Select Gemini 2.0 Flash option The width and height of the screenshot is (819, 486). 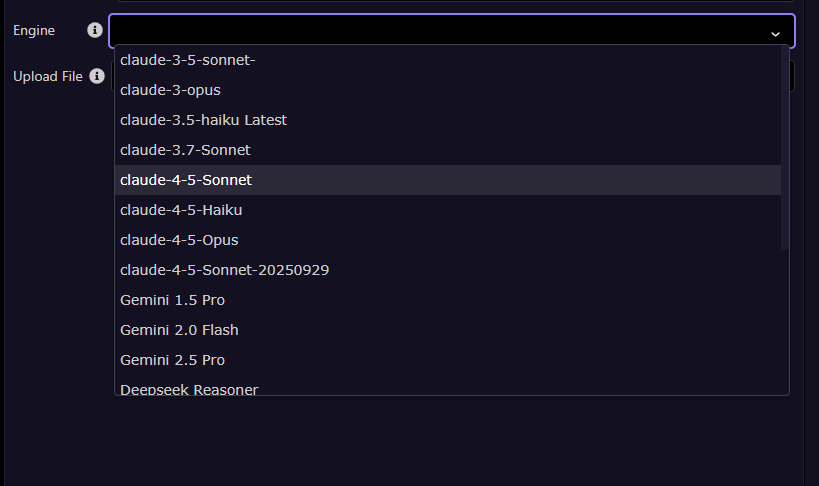click(x=179, y=330)
